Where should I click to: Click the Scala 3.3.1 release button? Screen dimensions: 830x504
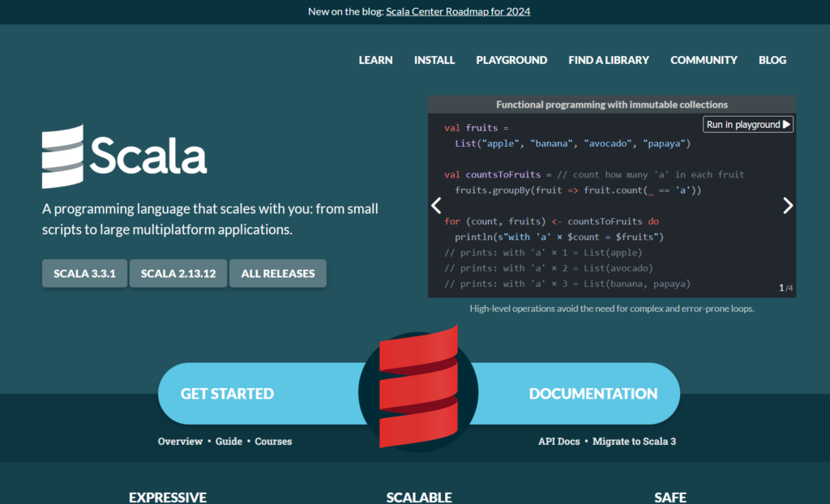click(84, 274)
